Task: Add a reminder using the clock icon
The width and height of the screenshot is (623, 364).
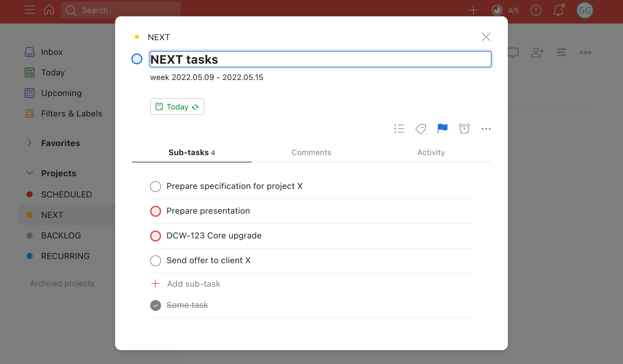Action: (x=464, y=128)
